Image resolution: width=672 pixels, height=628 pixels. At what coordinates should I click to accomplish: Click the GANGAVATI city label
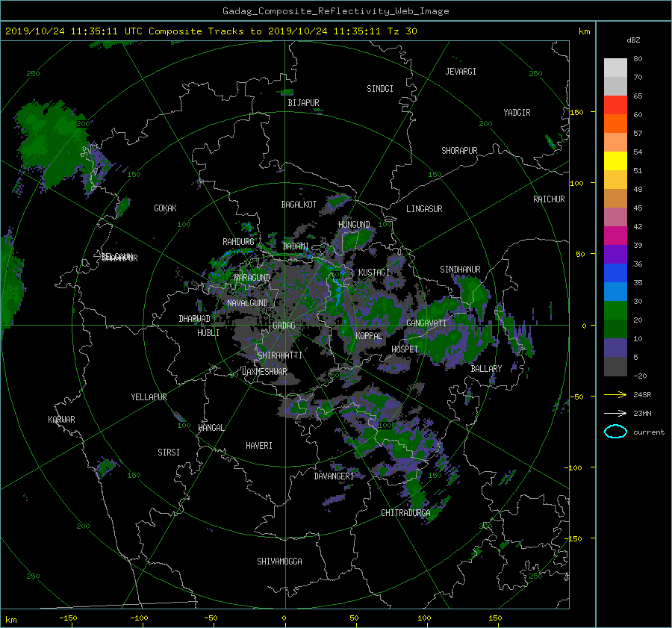(x=426, y=323)
